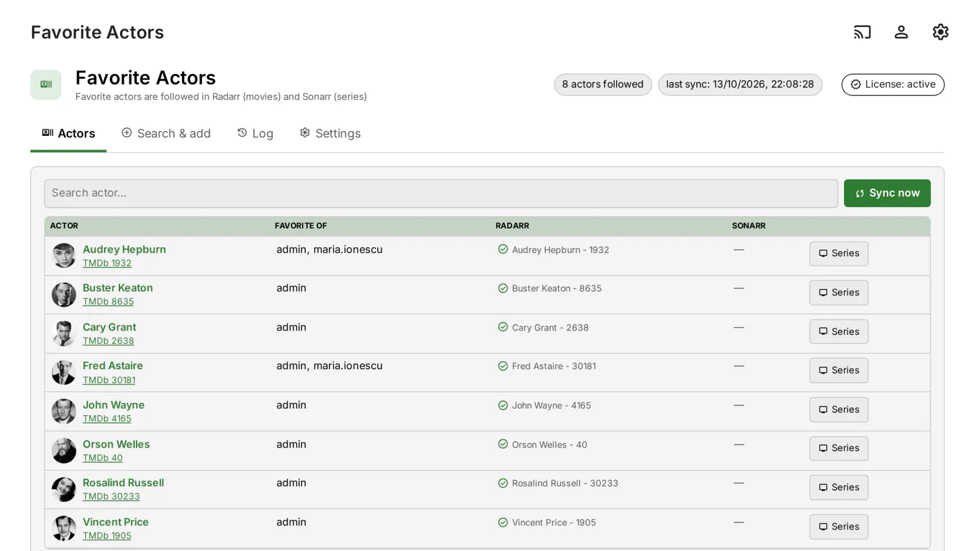Click the John Wayne actor name
The image size is (980, 551).
pos(114,405)
